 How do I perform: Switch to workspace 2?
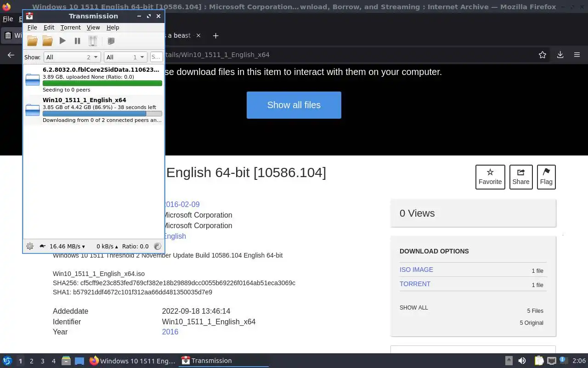[31, 361]
